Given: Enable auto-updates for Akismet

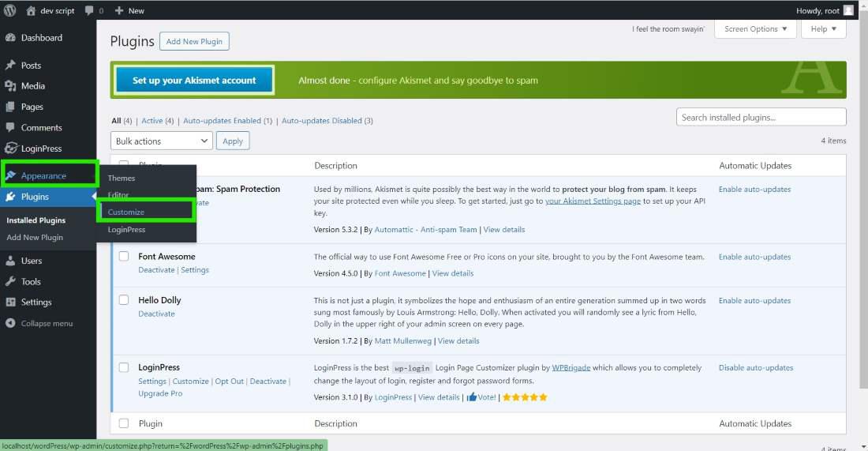Looking at the screenshot, I should (x=754, y=190).
